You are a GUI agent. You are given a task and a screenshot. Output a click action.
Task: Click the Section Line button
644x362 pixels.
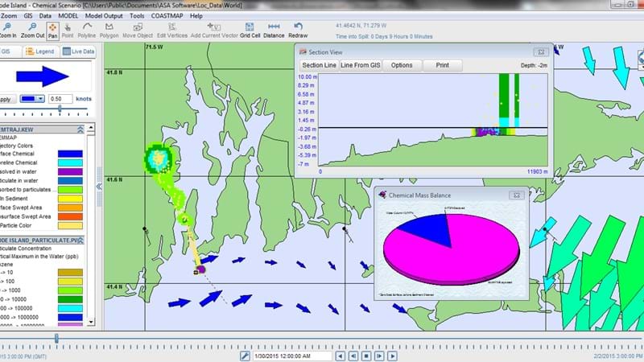pyautogui.click(x=319, y=65)
